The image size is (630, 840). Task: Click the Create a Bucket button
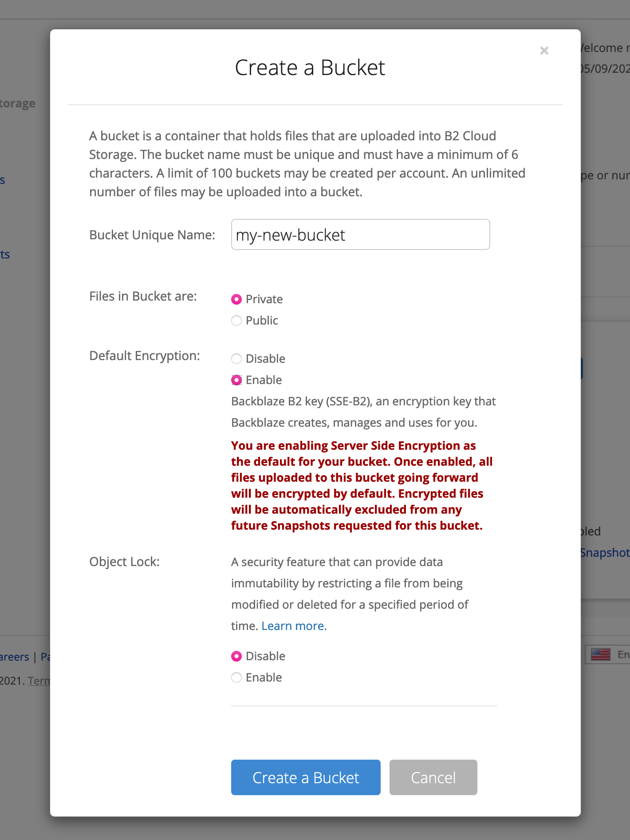click(305, 777)
